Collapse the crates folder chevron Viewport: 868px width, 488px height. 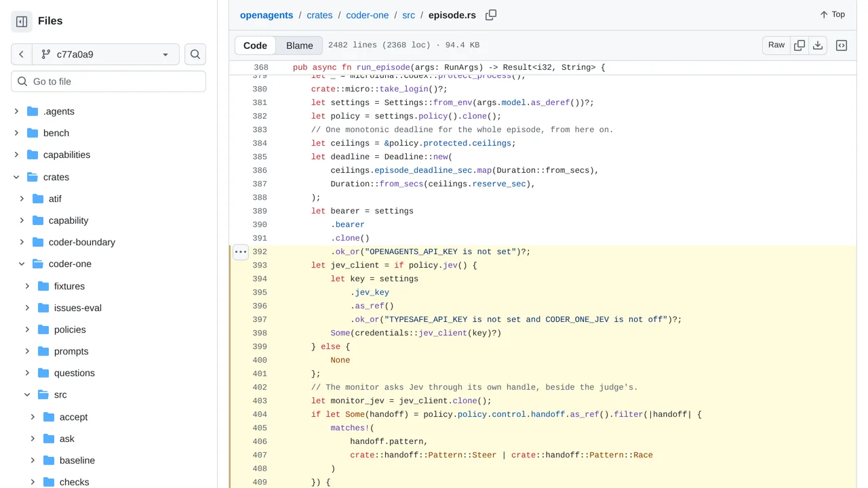click(16, 177)
